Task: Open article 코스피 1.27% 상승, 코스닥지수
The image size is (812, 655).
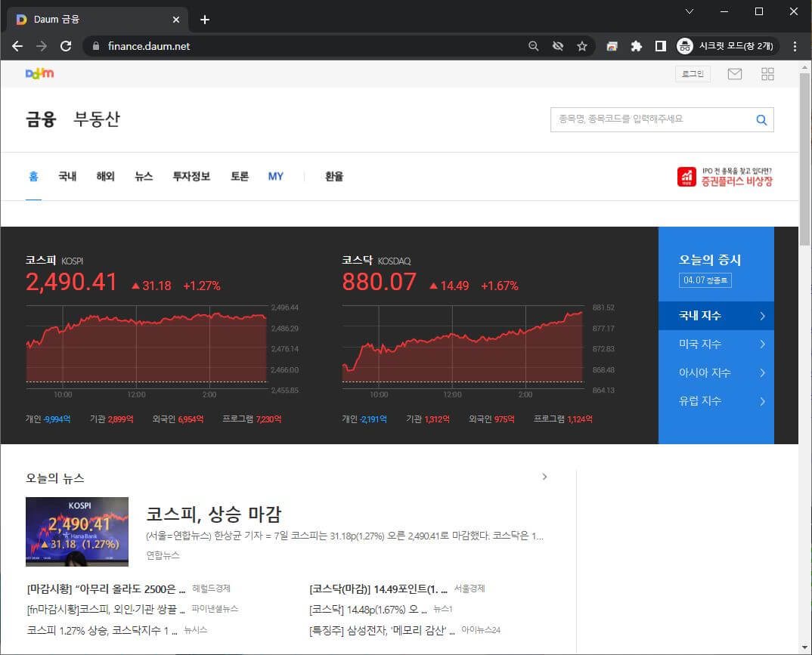Action: [102, 630]
